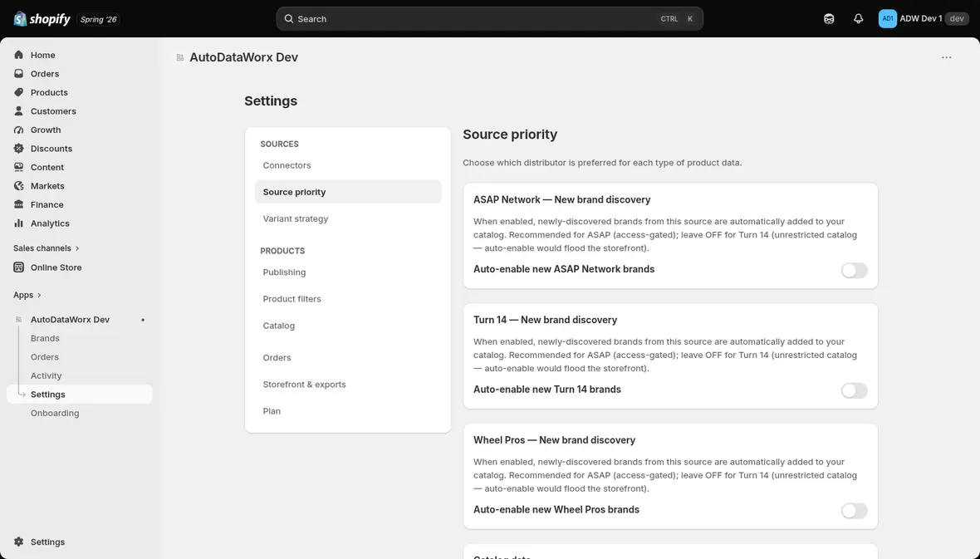Screen dimensions: 980x559
Task: Open the three-dot more actions menu
Action: tap(946, 57)
